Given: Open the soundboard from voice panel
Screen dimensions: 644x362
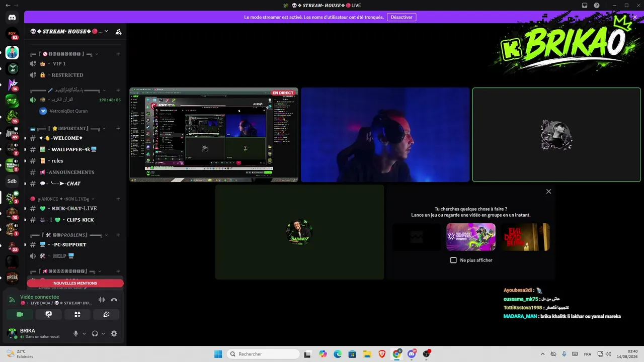Looking at the screenshot, I should point(106,314).
